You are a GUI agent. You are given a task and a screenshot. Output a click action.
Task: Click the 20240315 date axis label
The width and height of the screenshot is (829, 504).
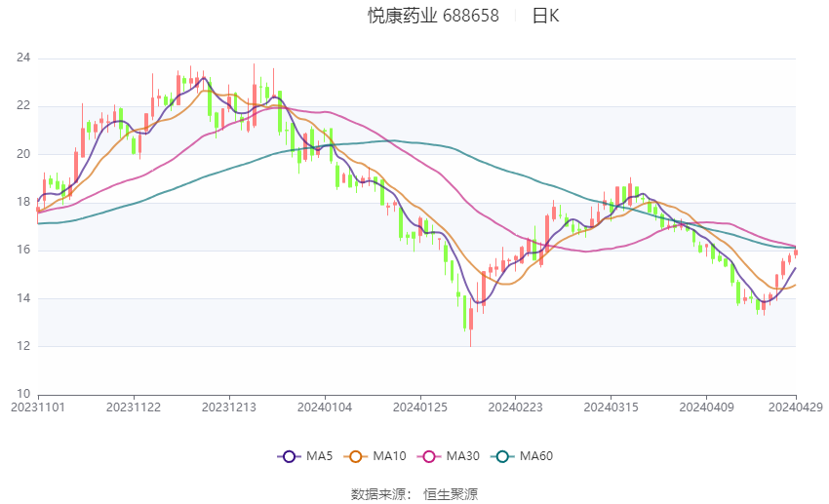tap(611, 406)
